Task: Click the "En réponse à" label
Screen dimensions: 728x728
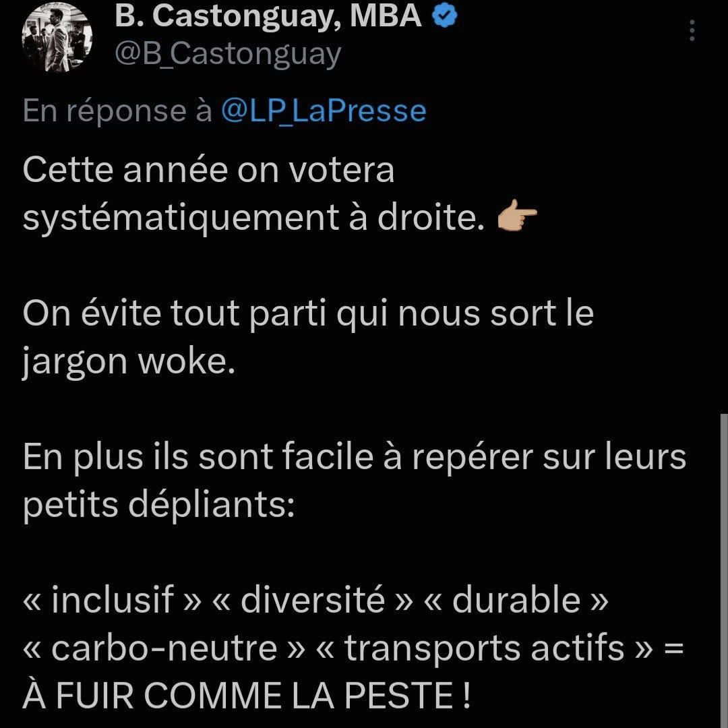Action: 117,111
